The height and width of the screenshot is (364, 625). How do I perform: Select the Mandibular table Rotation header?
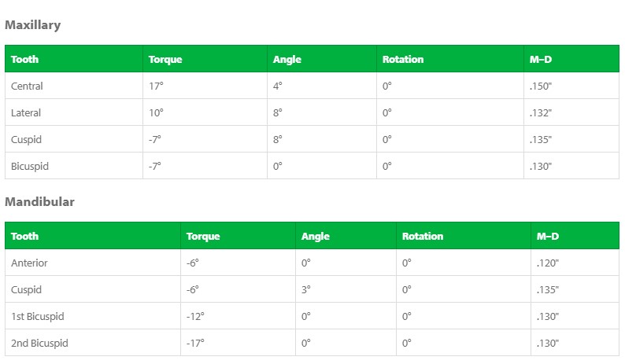pos(422,236)
